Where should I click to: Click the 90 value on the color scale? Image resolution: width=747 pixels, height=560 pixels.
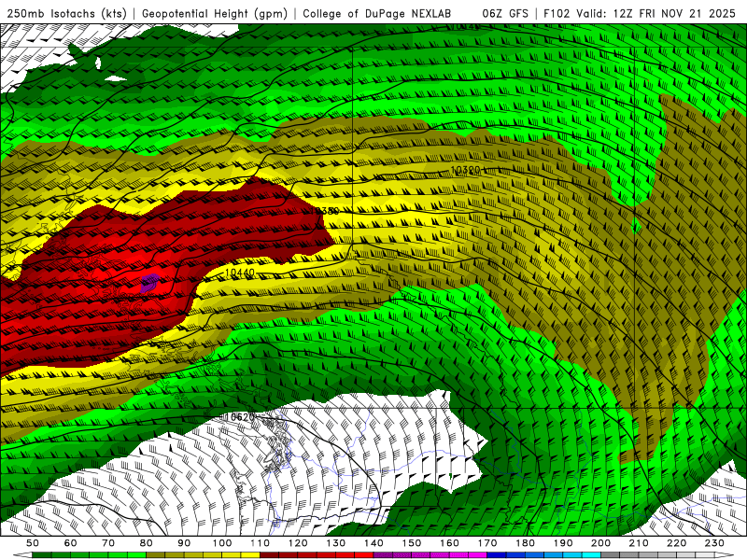pyautogui.click(x=184, y=543)
